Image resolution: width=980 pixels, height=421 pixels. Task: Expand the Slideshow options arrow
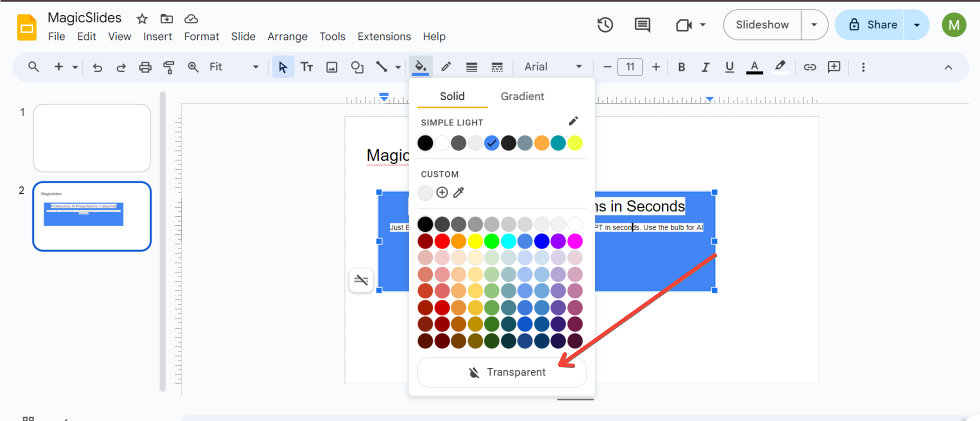tap(814, 25)
